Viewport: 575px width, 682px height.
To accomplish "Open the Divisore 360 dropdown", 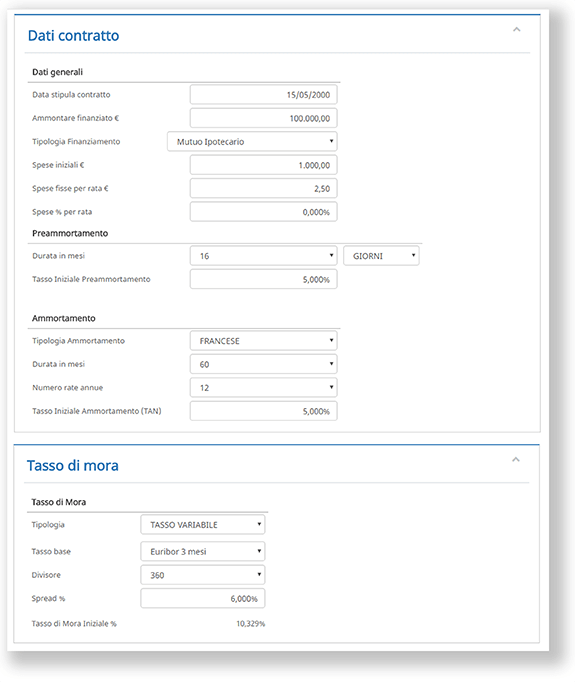I will click(x=203, y=575).
